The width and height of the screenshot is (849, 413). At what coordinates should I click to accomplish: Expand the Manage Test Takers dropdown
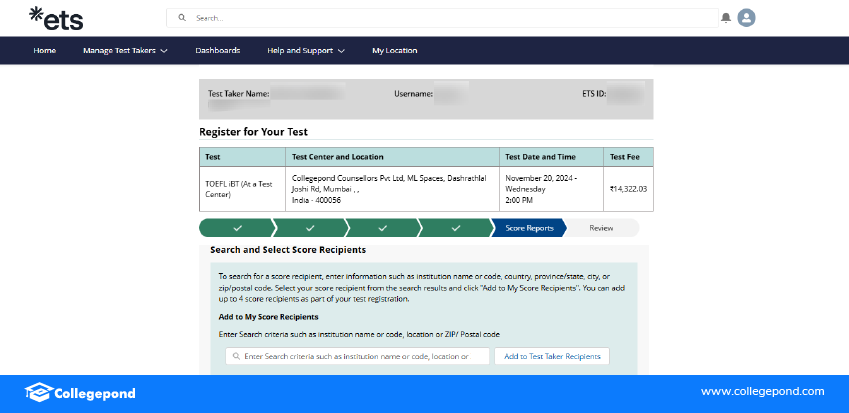pyautogui.click(x=125, y=50)
